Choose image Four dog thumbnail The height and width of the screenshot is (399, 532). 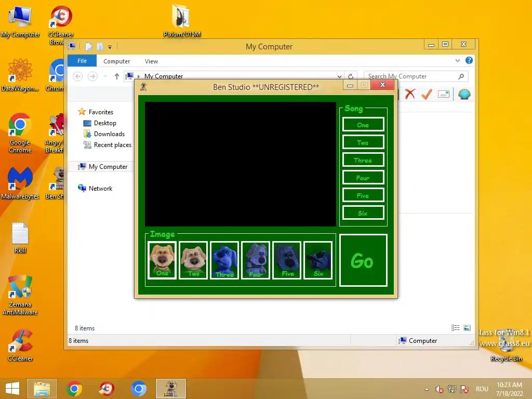[x=256, y=260]
